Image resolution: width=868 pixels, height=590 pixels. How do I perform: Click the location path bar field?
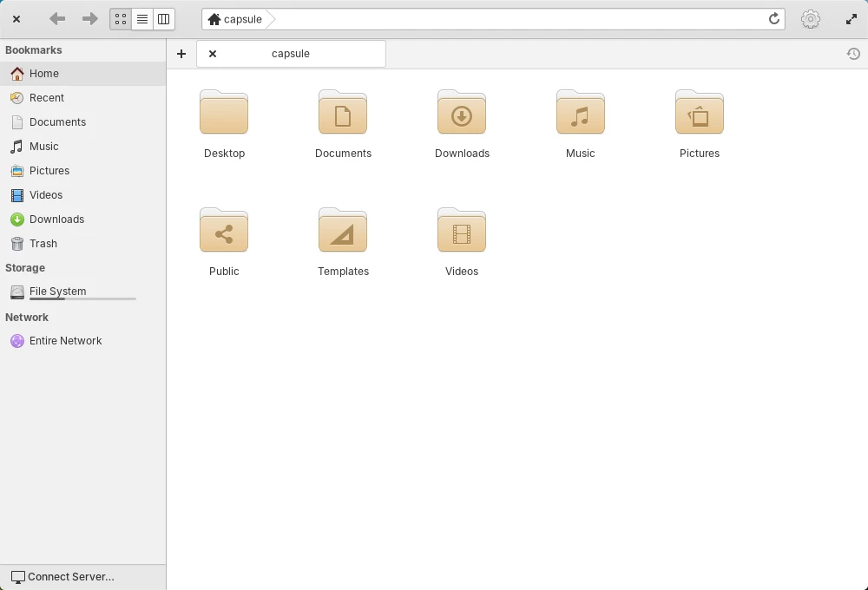point(493,19)
